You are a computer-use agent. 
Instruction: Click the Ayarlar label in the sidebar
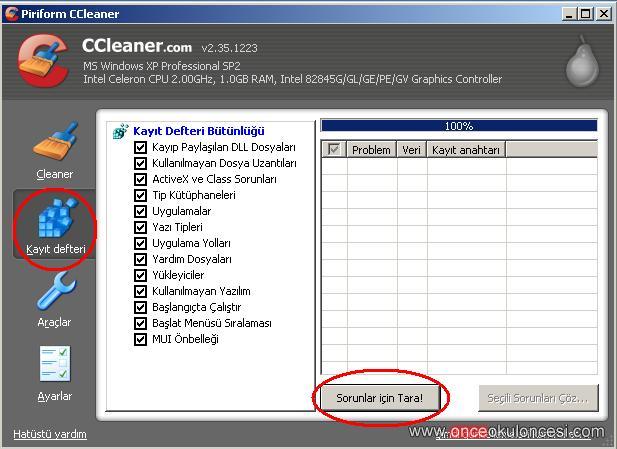55,396
